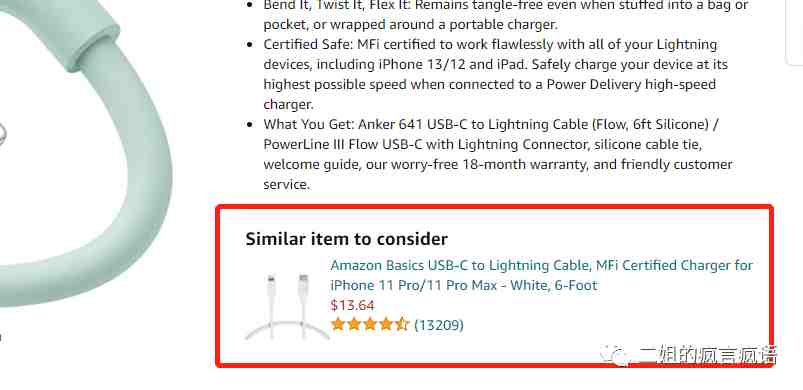This screenshot has height=390, width=803.
Task: Click the $13.64 price text
Action: coord(352,305)
